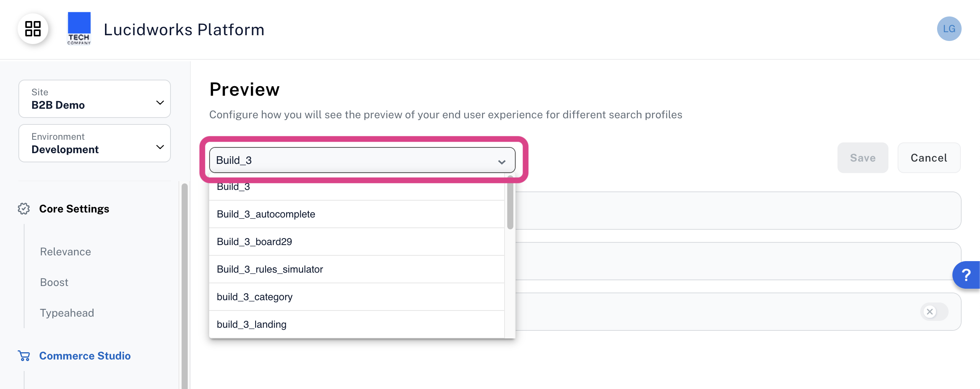Click the Tech Company logo
The height and width of the screenshot is (389, 980).
(79, 28)
